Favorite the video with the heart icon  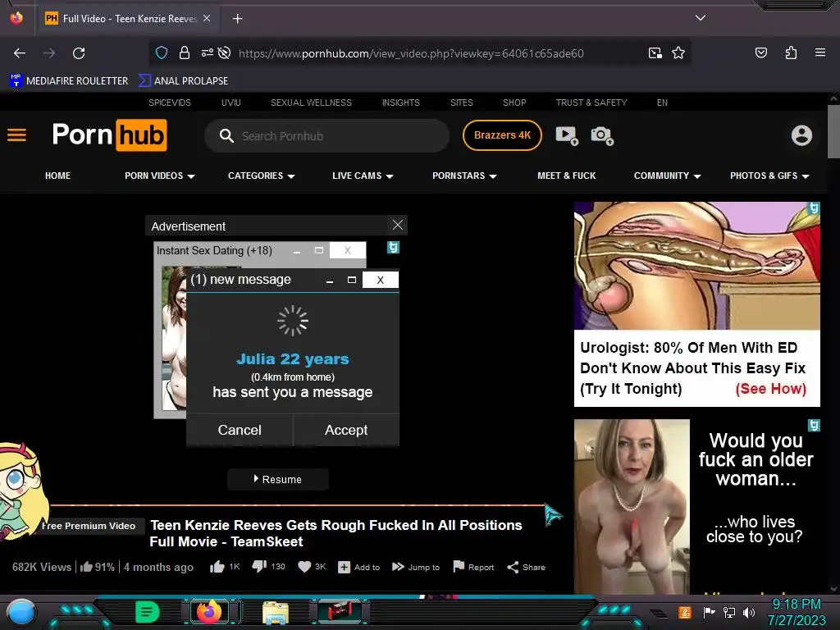[304, 566]
